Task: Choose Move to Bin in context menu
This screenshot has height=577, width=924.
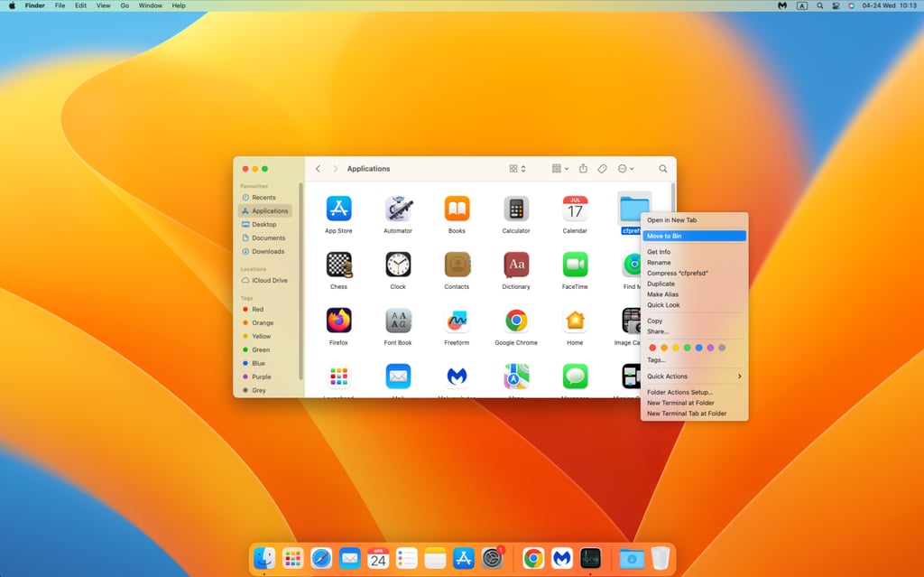Action: pyautogui.click(x=694, y=236)
